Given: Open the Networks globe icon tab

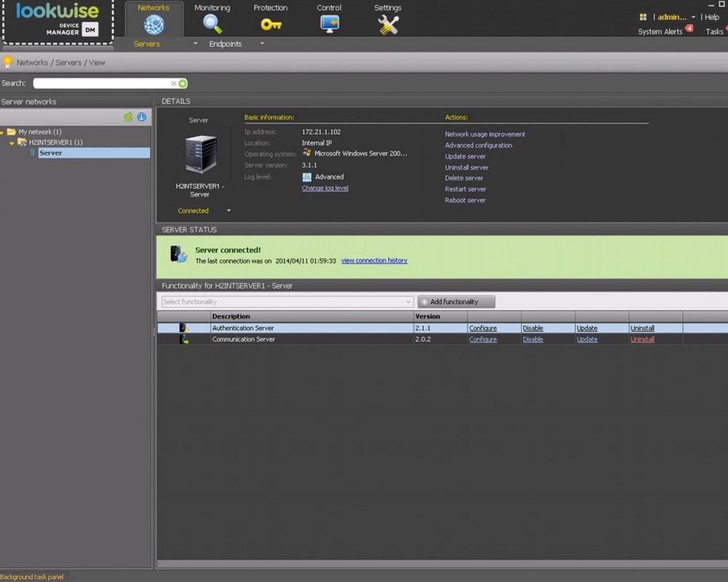Looking at the screenshot, I should [x=154, y=24].
